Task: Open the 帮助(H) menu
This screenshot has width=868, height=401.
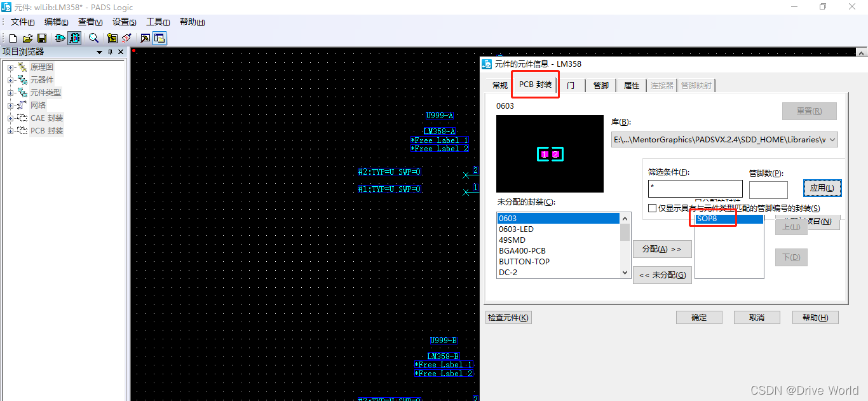Action: pyautogui.click(x=192, y=22)
